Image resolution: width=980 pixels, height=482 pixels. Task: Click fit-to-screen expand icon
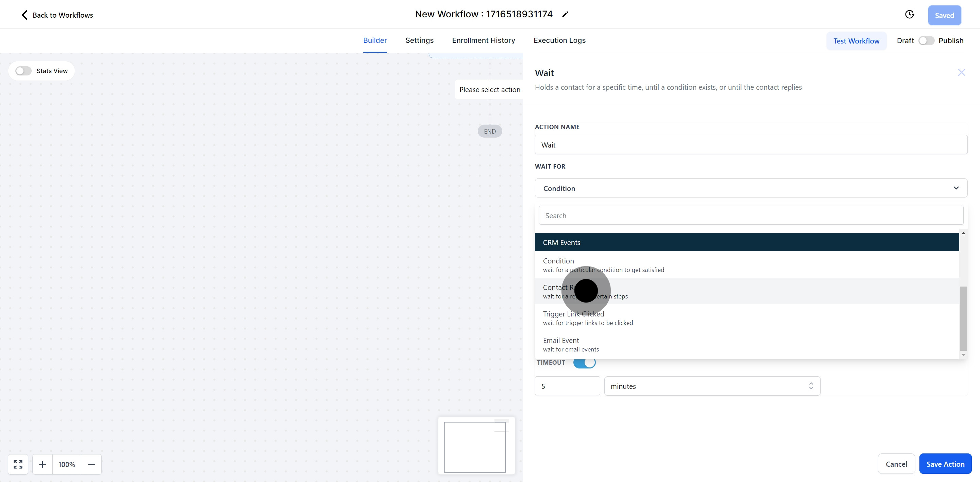pos(18,464)
